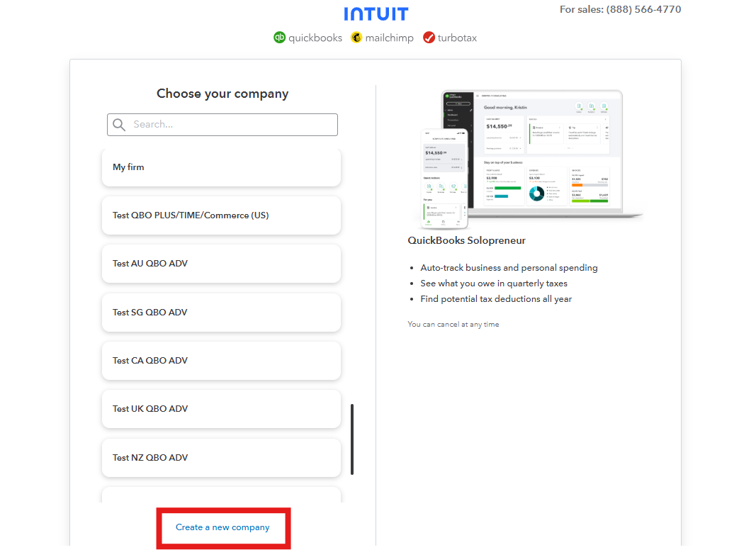Click the Intuit logo at top

376,13
